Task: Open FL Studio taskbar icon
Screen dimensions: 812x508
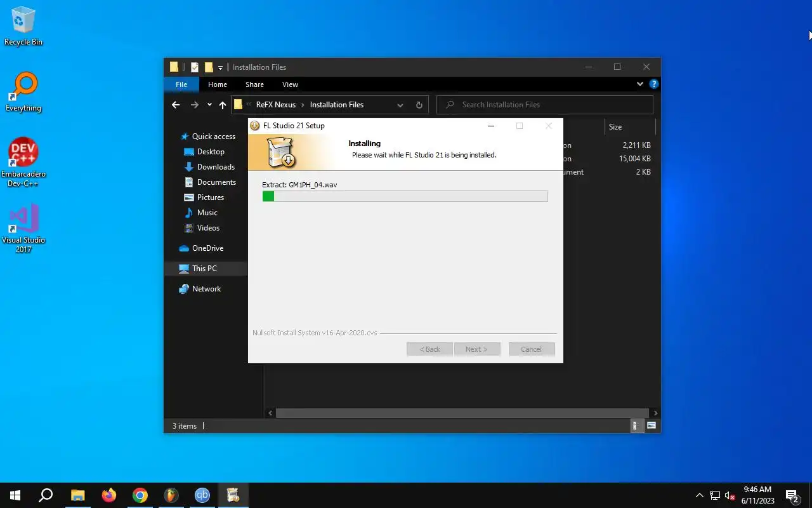Action: 171,495
